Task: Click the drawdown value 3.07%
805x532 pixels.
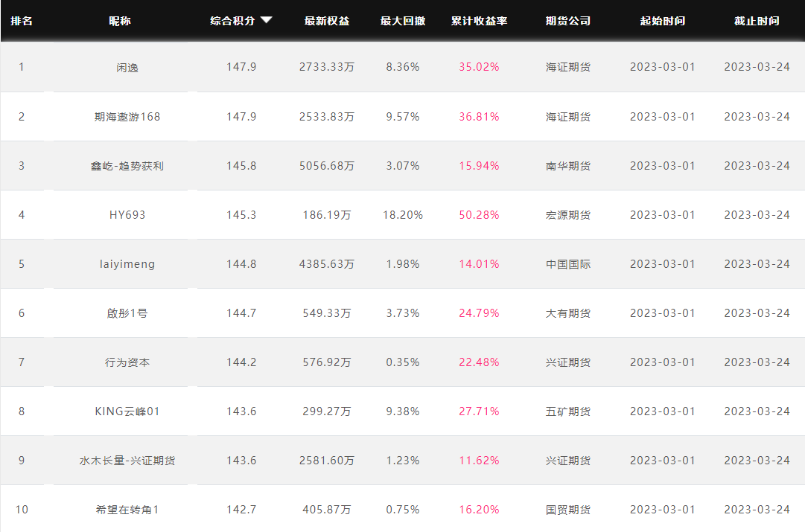Action: pyautogui.click(x=402, y=166)
